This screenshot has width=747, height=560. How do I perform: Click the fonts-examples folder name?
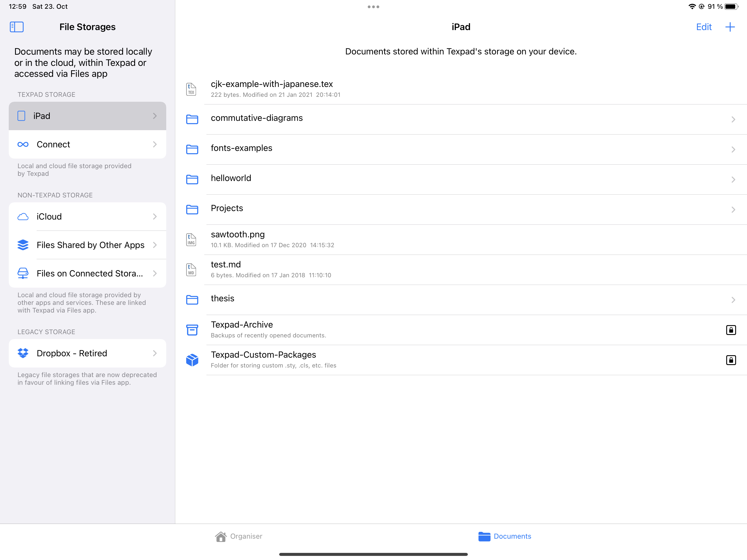click(241, 148)
